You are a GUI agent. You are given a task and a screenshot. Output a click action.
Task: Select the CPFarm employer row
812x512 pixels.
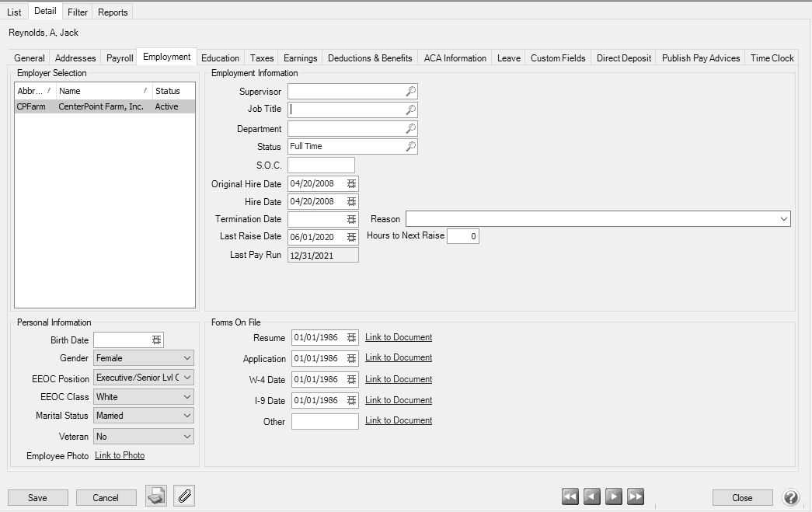coord(104,106)
